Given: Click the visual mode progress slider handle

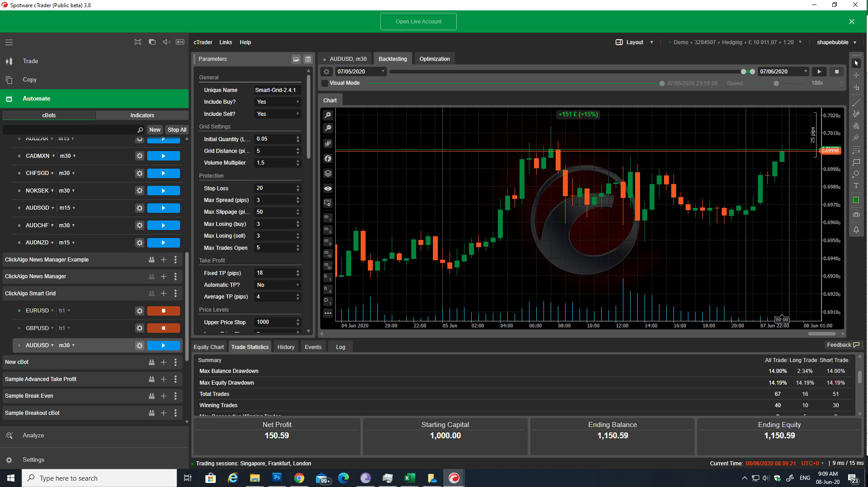Looking at the screenshot, I should click(662, 83).
